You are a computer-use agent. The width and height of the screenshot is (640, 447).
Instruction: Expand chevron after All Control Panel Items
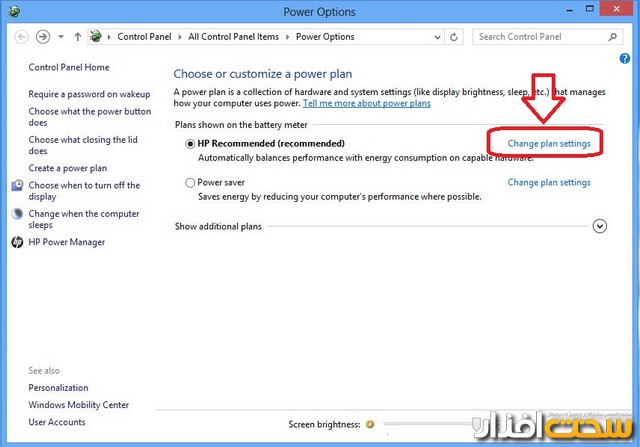pyautogui.click(x=287, y=37)
